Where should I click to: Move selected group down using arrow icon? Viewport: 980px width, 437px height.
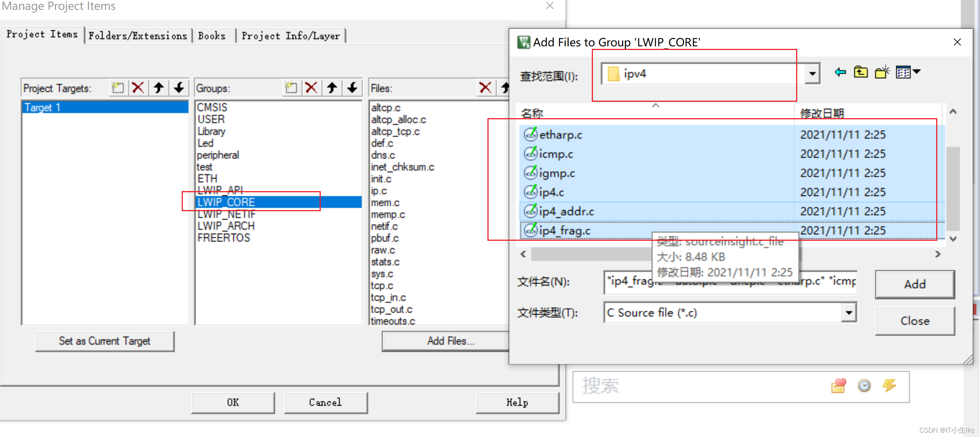(352, 88)
